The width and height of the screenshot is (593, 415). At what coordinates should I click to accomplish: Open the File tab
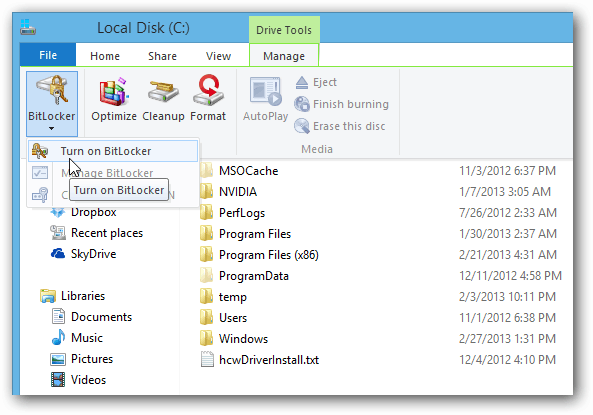point(48,55)
